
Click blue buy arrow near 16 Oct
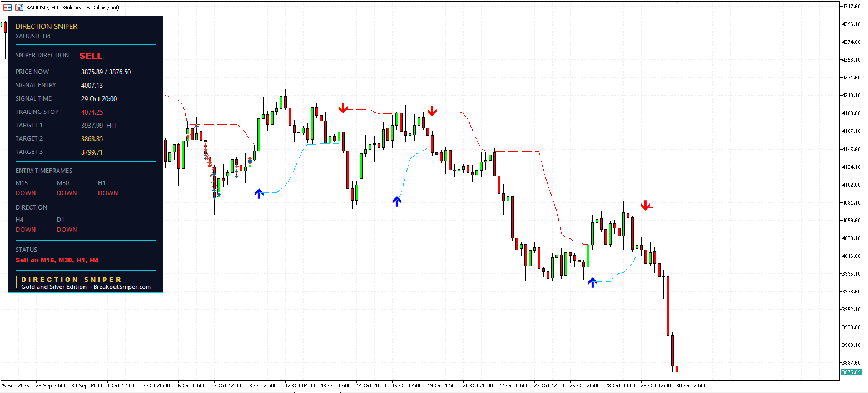click(396, 201)
